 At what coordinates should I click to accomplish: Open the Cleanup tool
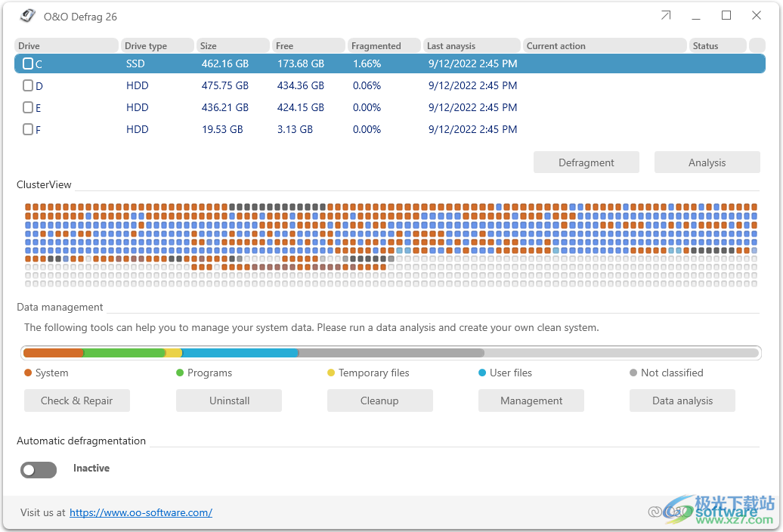(380, 401)
